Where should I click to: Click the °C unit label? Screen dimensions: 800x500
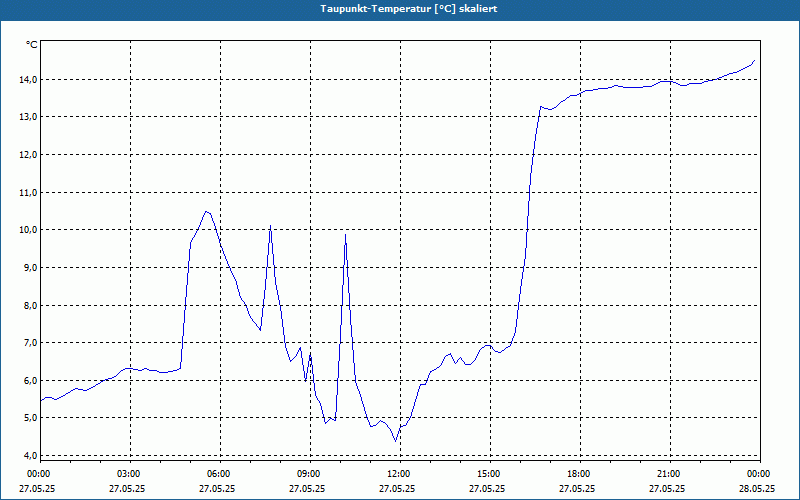point(32,45)
